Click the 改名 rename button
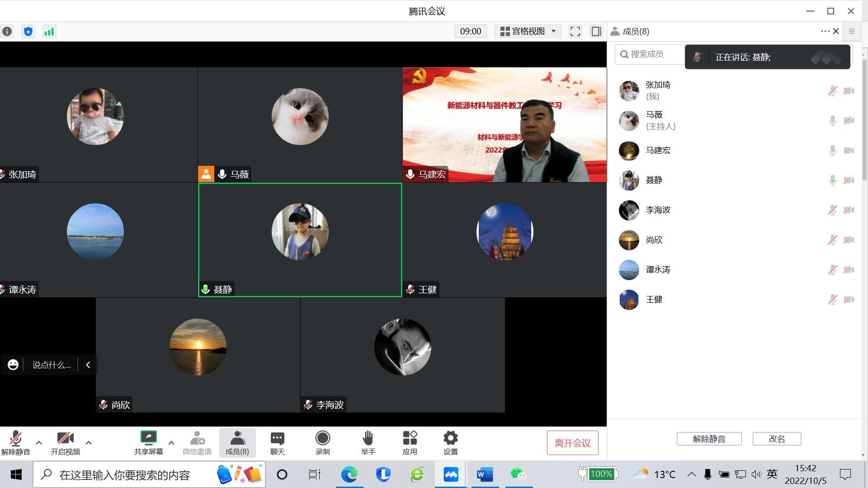 pyautogui.click(x=777, y=439)
